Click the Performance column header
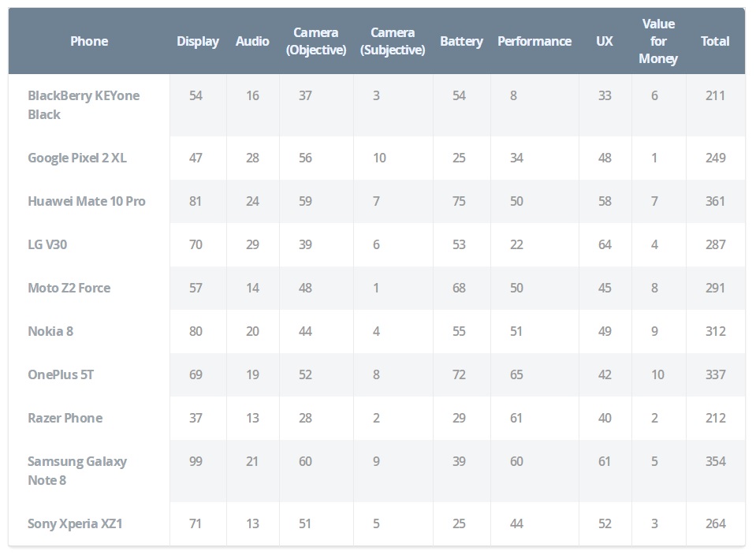 pyautogui.click(x=534, y=41)
